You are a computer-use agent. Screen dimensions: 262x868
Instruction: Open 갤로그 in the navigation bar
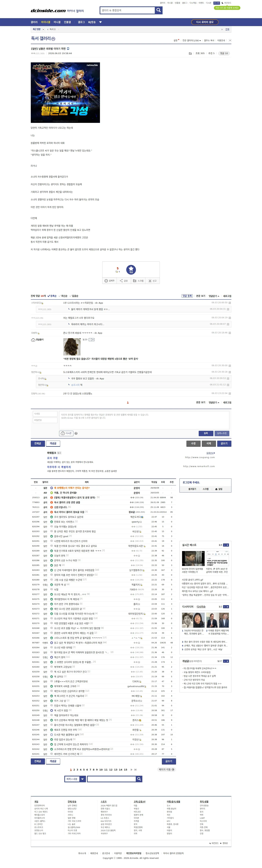point(81,22)
